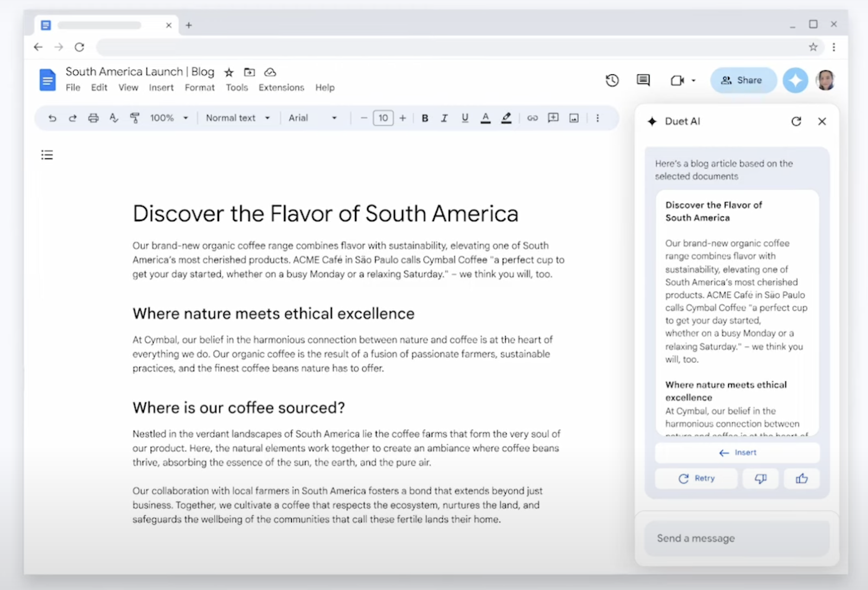This screenshot has height=590, width=868.
Task: Open the text color picker
Action: tap(486, 118)
